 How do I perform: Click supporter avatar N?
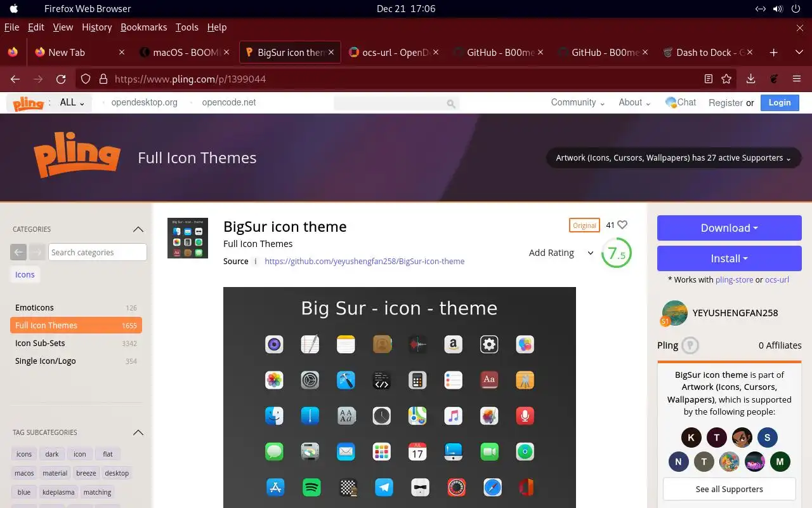click(x=678, y=462)
